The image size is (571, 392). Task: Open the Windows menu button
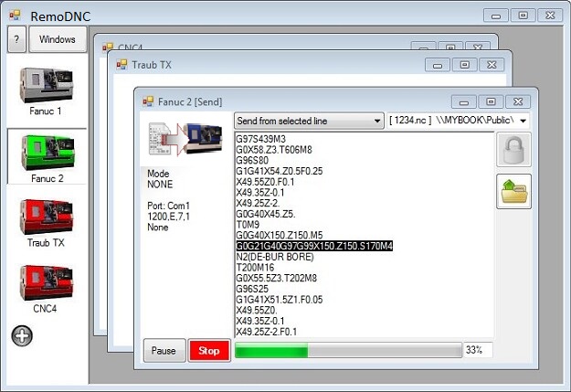[x=58, y=40]
